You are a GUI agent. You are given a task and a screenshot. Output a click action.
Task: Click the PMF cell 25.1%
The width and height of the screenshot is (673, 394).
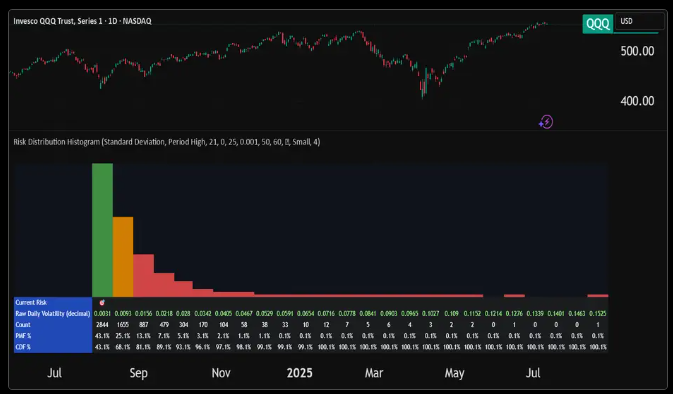pos(123,336)
